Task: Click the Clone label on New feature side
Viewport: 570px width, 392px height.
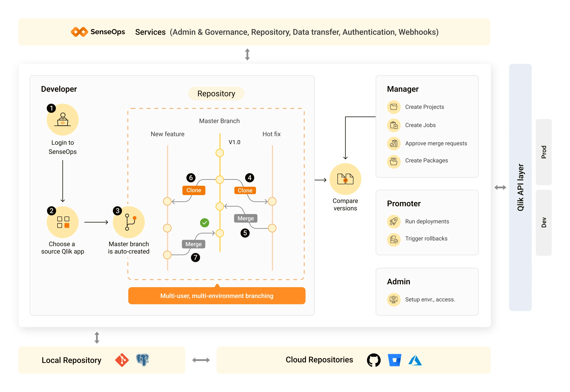Action: pos(194,190)
